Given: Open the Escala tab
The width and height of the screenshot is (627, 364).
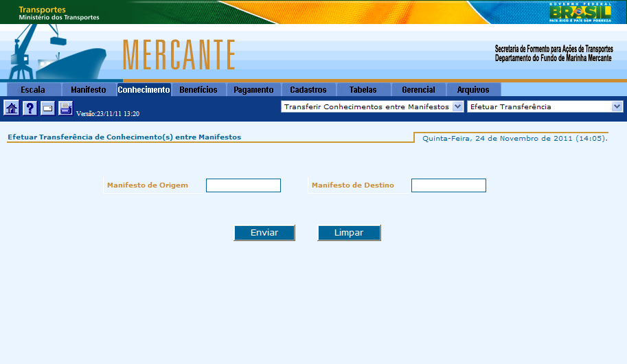Looking at the screenshot, I should [34, 89].
